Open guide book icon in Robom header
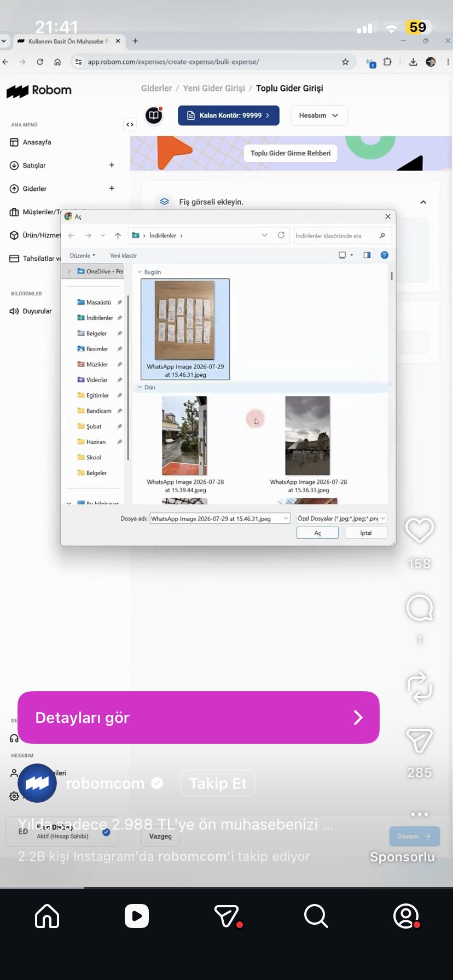This screenshot has width=453, height=980. click(x=154, y=115)
